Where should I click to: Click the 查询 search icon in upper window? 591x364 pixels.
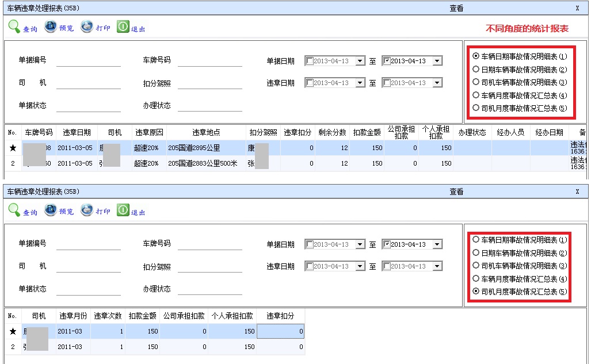(x=15, y=27)
